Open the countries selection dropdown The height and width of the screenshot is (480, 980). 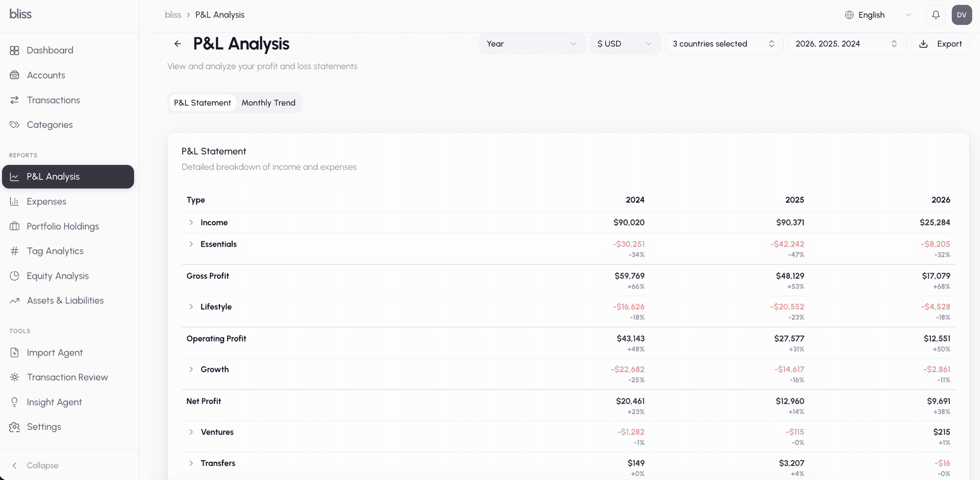coord(723,43)
